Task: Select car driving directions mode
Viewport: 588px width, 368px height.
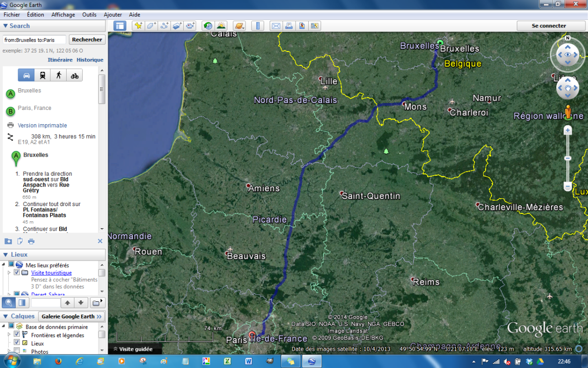Action: (26, 75)
